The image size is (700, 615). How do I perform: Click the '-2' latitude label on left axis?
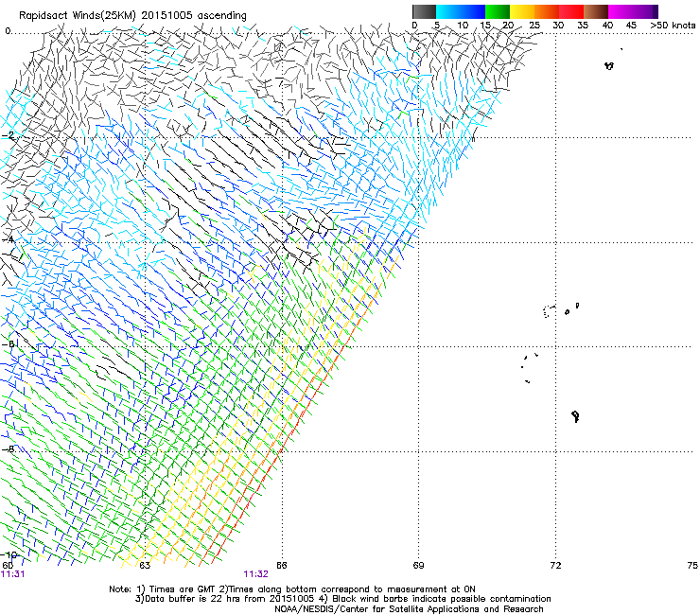coord(9,135)
